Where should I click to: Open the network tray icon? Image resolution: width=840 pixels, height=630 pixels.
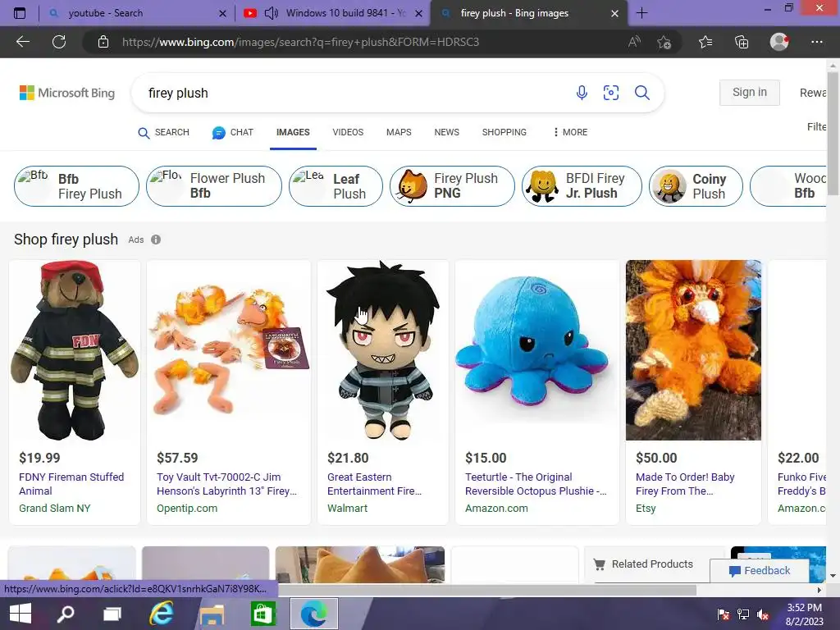[743, 614]
